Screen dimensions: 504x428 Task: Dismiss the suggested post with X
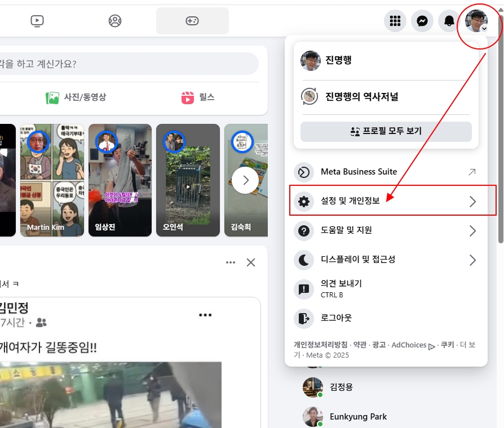251,262
